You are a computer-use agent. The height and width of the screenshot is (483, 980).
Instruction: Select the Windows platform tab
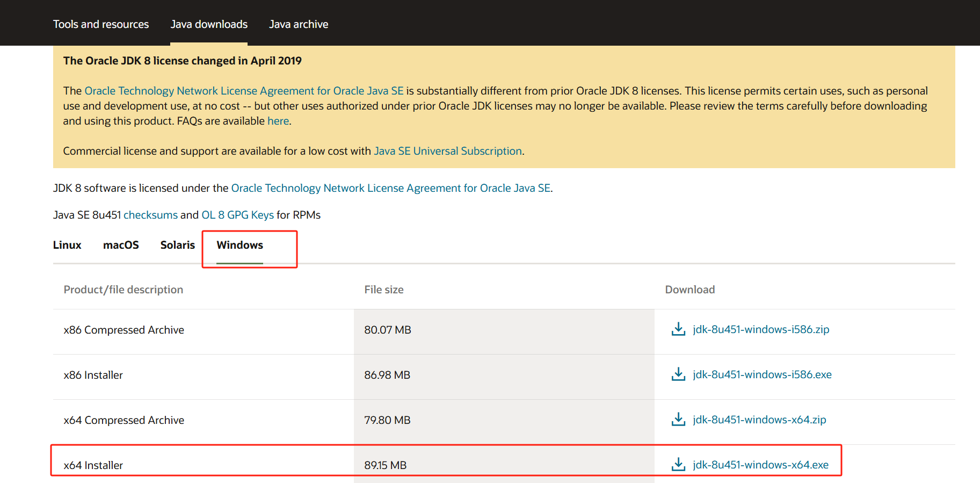pyautogui.click(x=239, y=245)
